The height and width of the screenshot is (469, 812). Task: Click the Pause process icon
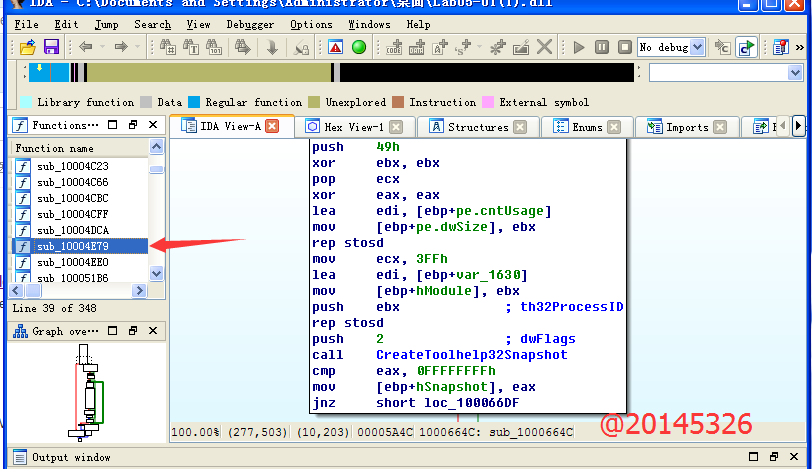[602, 47]
